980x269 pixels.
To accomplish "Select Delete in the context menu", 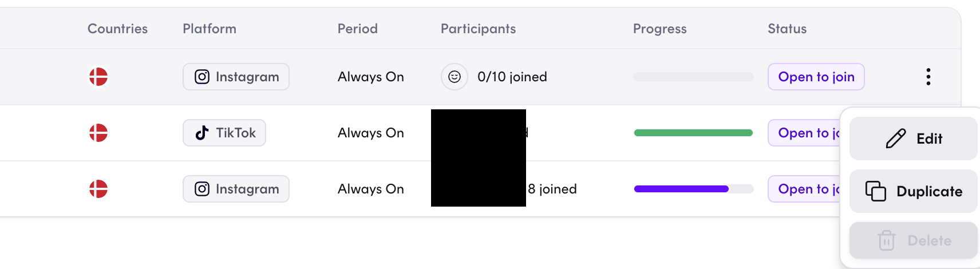I will click(914, 240).
